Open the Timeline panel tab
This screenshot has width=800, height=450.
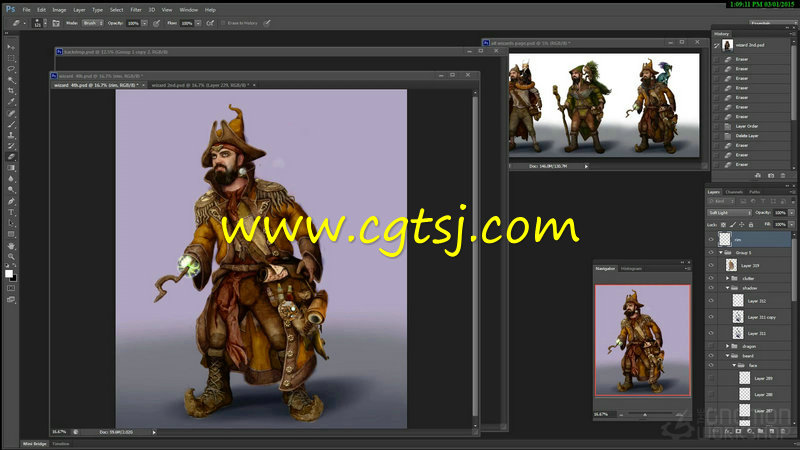point(61,444)
